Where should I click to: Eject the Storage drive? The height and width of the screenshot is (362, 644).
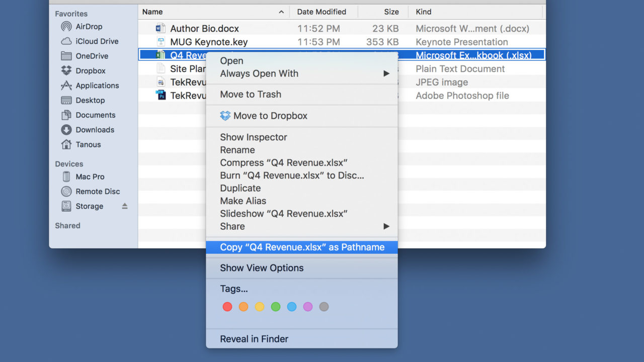pyautogui.click(x=125, y=206)
